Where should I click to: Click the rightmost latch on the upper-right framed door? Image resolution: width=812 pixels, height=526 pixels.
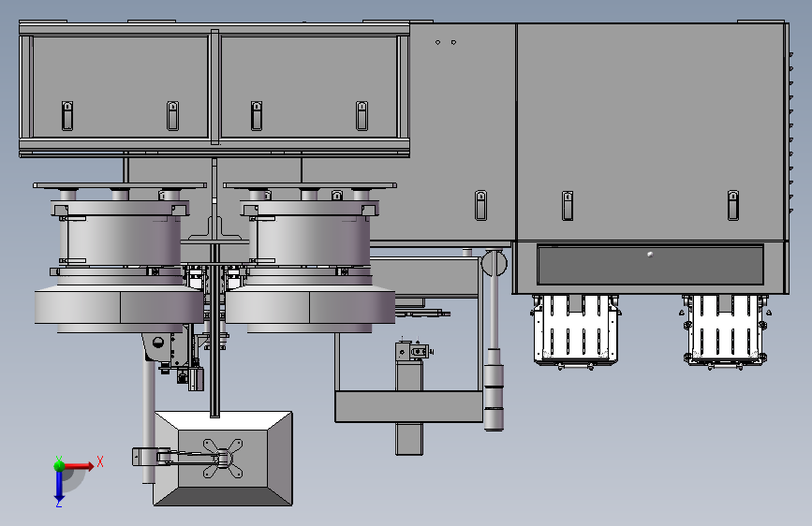362,116
